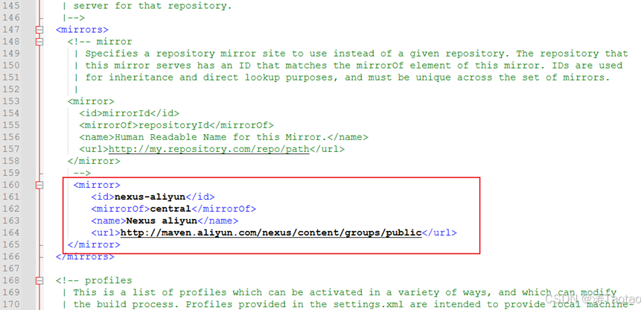Click line number 153 in the margin
Screen dimensions: 644x310
(x=11, y=101)
